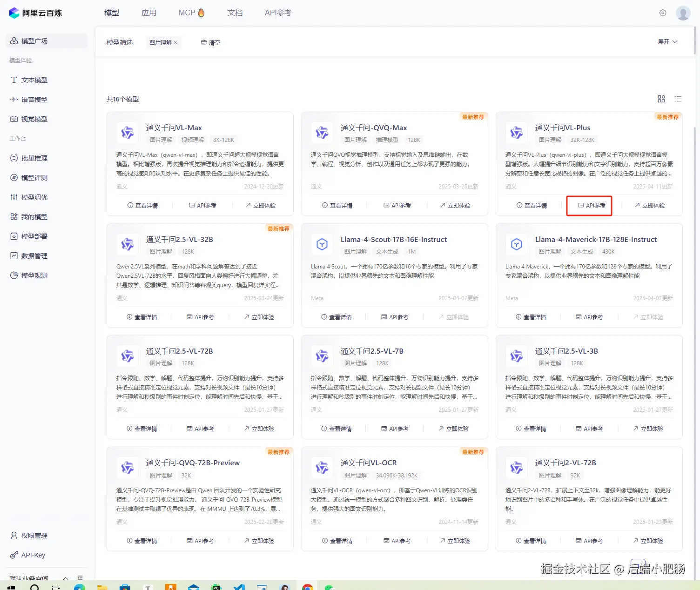Open MCP top navigation tab
The height and width of the screenshot is (590, 700).
point(191,13)
